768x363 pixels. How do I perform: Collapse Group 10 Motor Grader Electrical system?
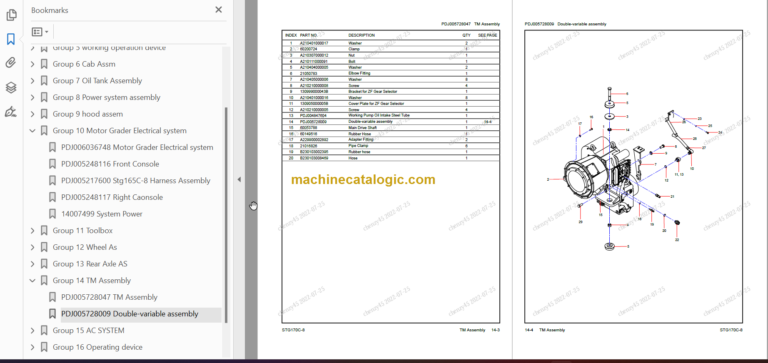tap(33, 130)
